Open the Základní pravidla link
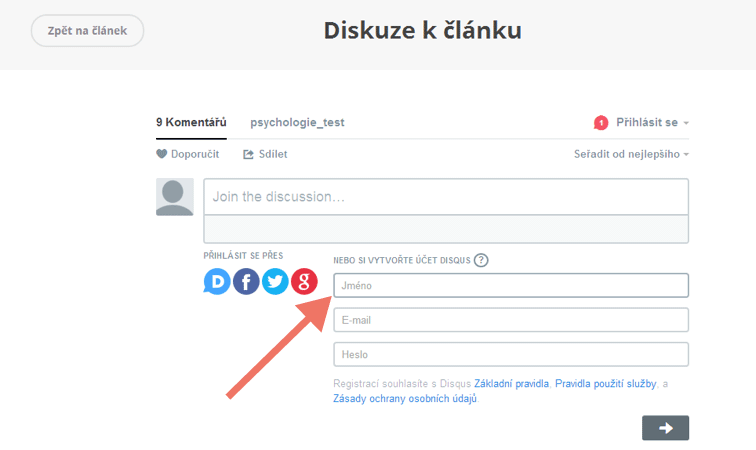756x450 pixels. point(512,384)
